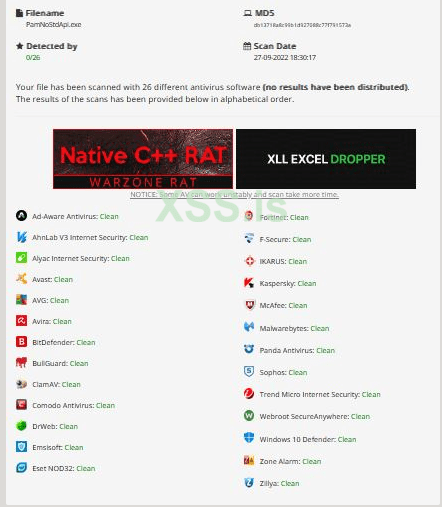Click the NOTICE about unstable AV link
This screenshot has width=442, height=507.
click(234, 194)
